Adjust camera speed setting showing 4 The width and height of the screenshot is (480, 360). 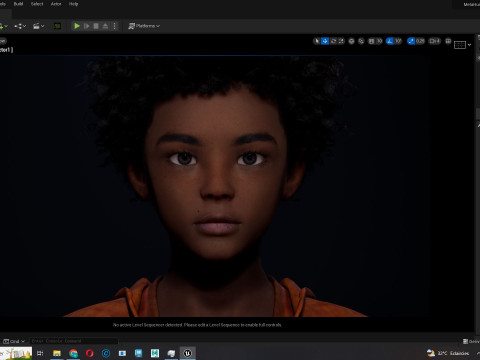click(x=435, y=41)
